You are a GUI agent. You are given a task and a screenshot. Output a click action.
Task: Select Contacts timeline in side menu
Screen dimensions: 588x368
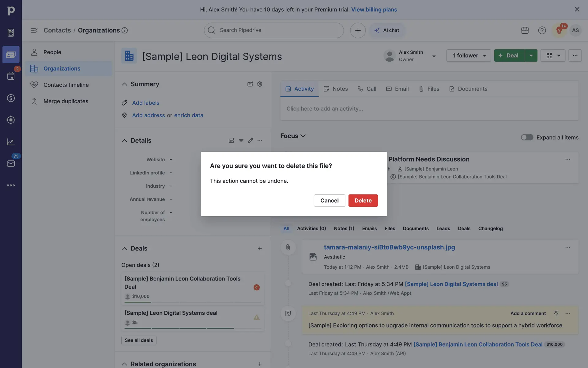[x=66, y=85]
